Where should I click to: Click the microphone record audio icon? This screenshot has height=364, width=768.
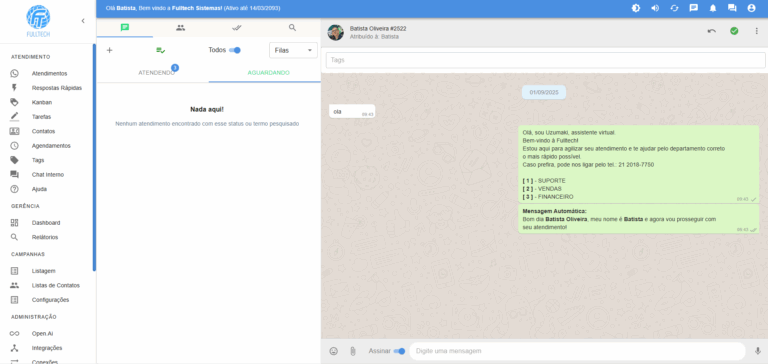click(758, 351)
